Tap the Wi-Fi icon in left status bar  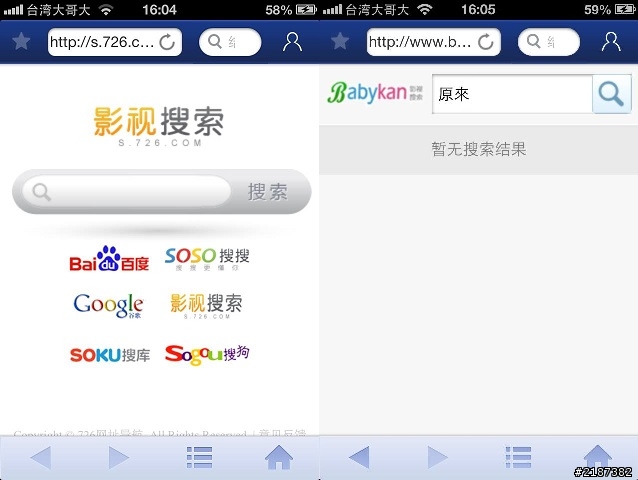click(x=106, y=10)
